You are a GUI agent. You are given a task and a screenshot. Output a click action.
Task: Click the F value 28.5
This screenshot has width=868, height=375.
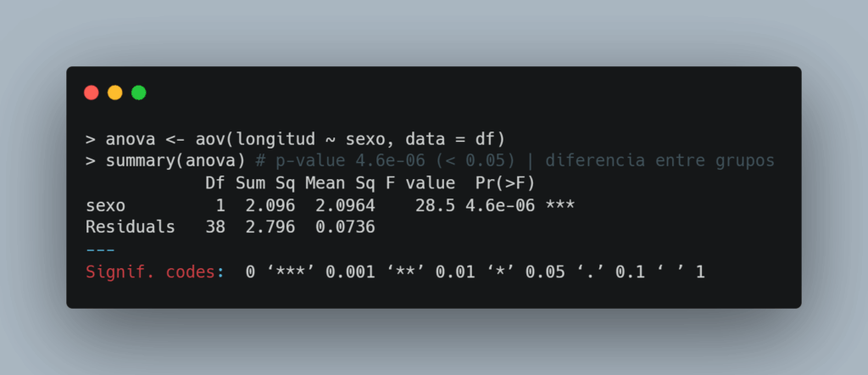(x=435, y=206)
